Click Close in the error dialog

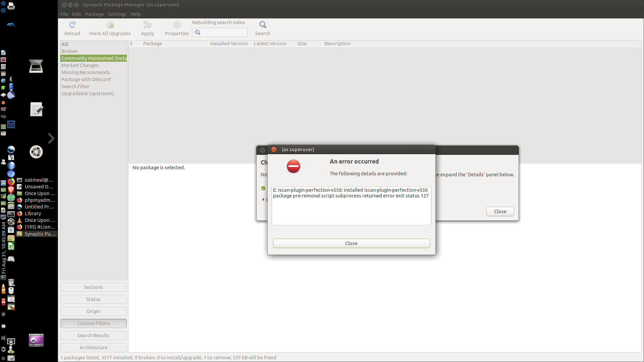click(351, 243)
